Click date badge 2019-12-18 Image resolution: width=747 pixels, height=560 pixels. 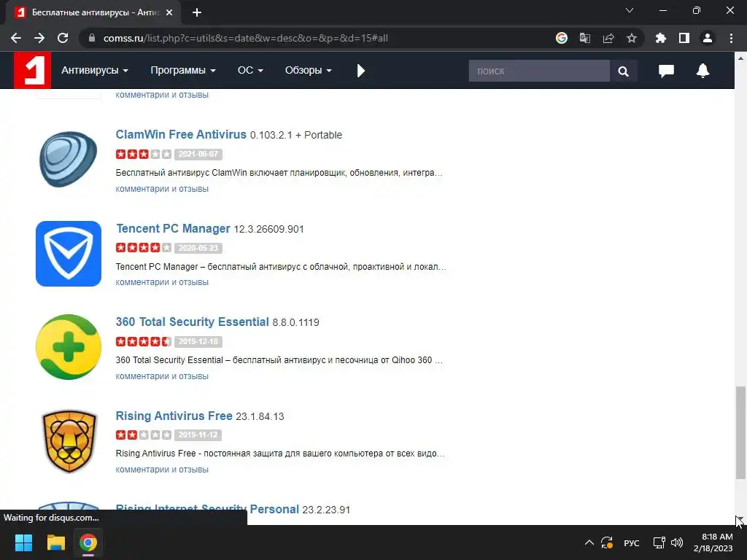coord(198,341)
